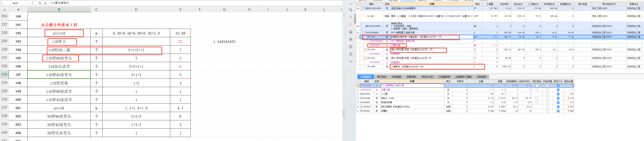Collapse the C5-1413 quota row
This screenshot has height=141, width=644.
365,37
